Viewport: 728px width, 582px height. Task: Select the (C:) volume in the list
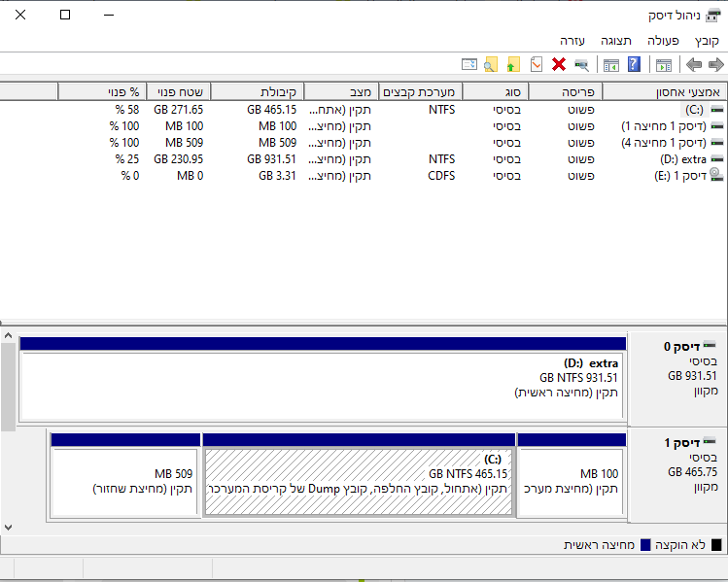coord(694,110)
